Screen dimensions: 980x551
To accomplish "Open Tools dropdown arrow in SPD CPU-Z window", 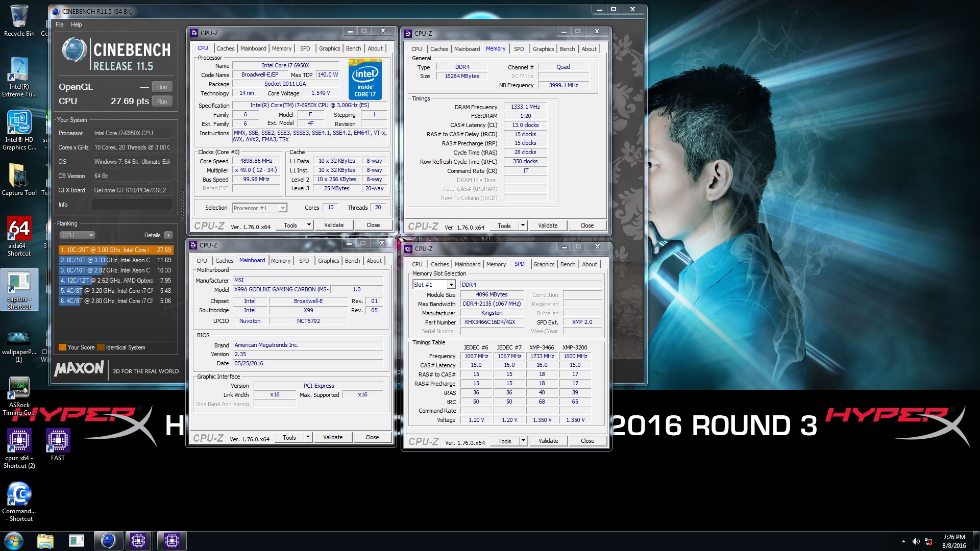I will [523, 441].
